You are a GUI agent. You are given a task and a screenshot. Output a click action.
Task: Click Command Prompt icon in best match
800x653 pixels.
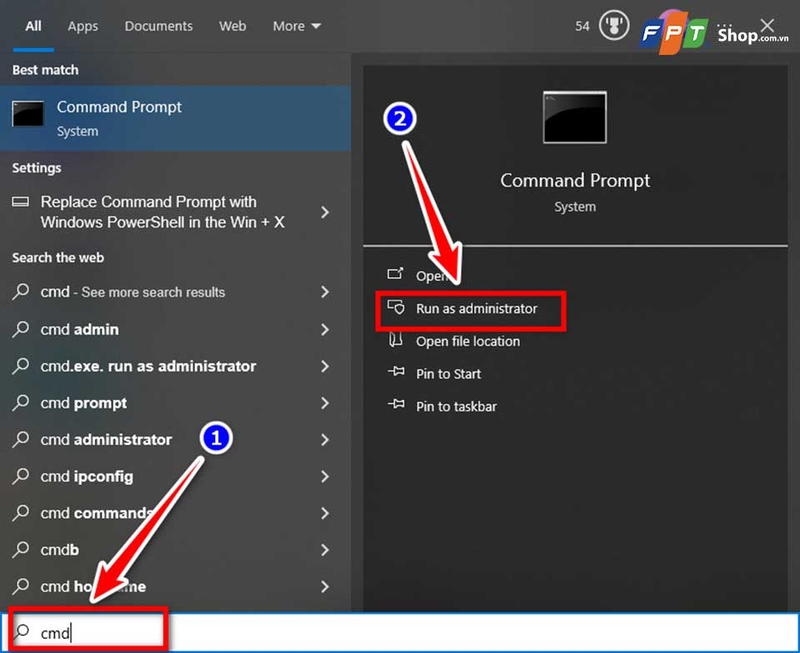point(28,113)
